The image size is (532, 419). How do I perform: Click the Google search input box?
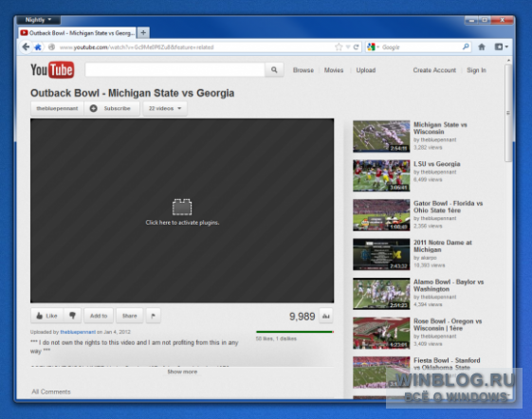[x=421, y=47]
